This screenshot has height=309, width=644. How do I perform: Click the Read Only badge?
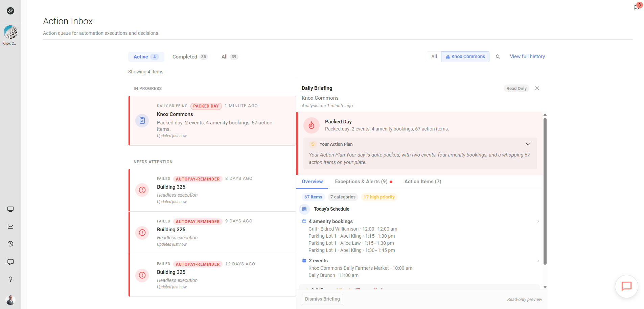516,88
